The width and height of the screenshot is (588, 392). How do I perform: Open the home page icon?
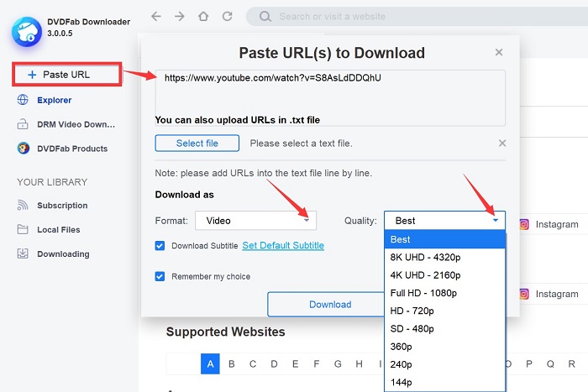pos(203,16)
